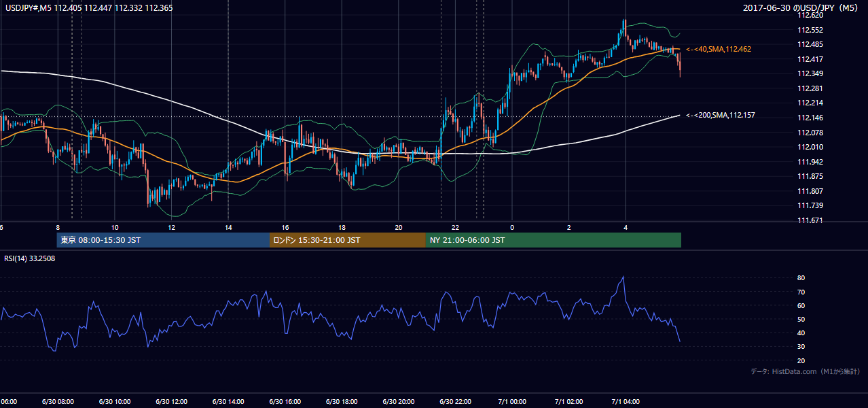This screenshot has width=868, height=408.
Task: Click the 6/30 12:00 time axis label
Action: click(171, 402)
